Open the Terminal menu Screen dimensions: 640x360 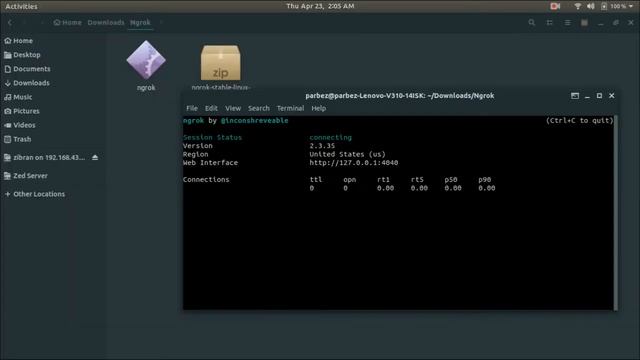[290, 108]
